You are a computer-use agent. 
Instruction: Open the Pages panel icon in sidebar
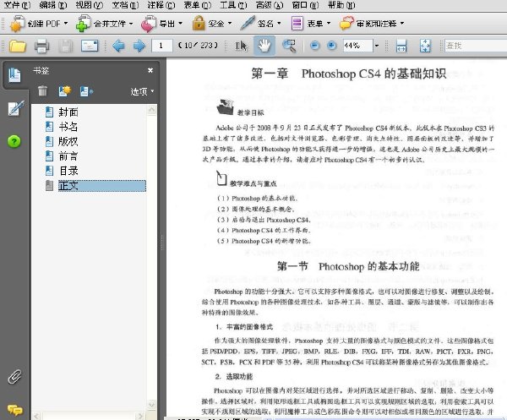click(14, 75)
